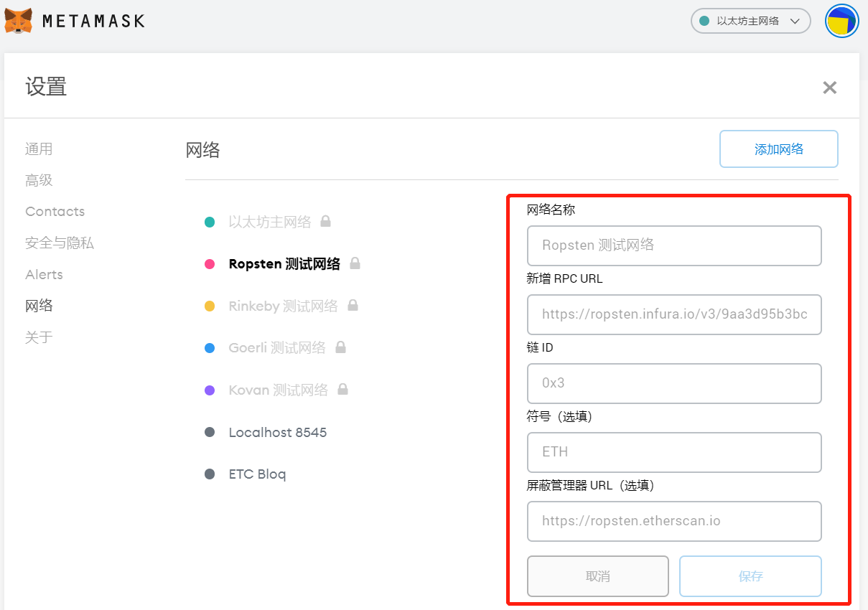The height and width of the screenshot is (610, 868).
Task: Click the MetaMask fox logo
Action: (18, 21)
